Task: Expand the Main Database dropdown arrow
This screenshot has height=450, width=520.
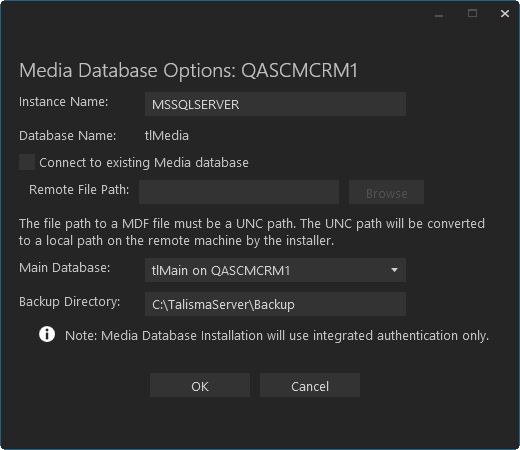Action: tap(394, 270)
